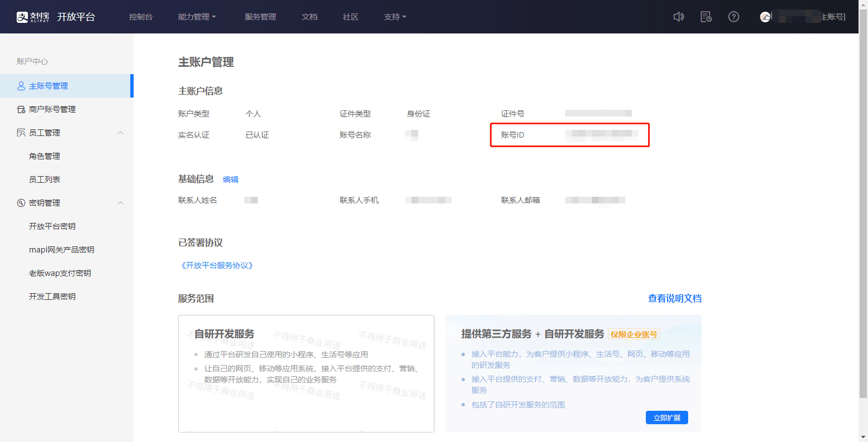Click 编辑 next to 基础信息
This screenshot has width=868, height=442.
coord(231,179)
